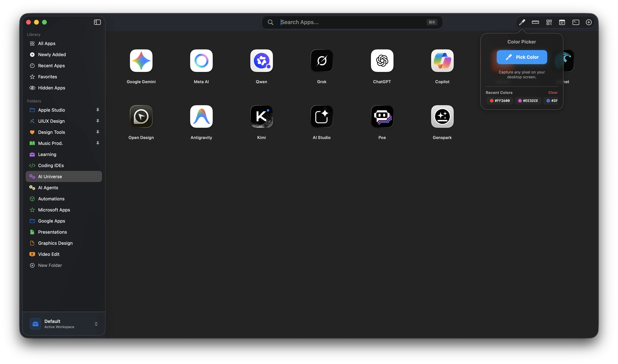This screenshot has width=618, height=364.
Task: Select the Presentations folder
Action: click(x=64, y=232)
